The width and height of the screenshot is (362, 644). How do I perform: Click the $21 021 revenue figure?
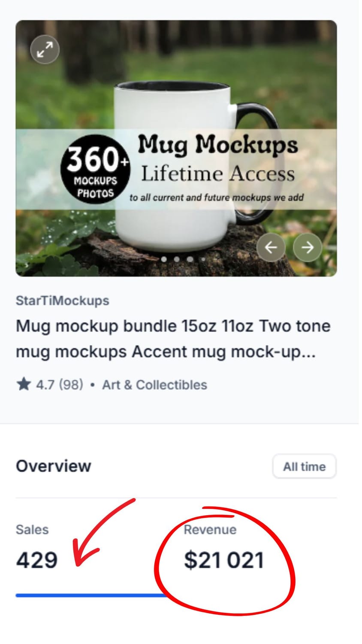pyautogui.click(x=224, y=560)
